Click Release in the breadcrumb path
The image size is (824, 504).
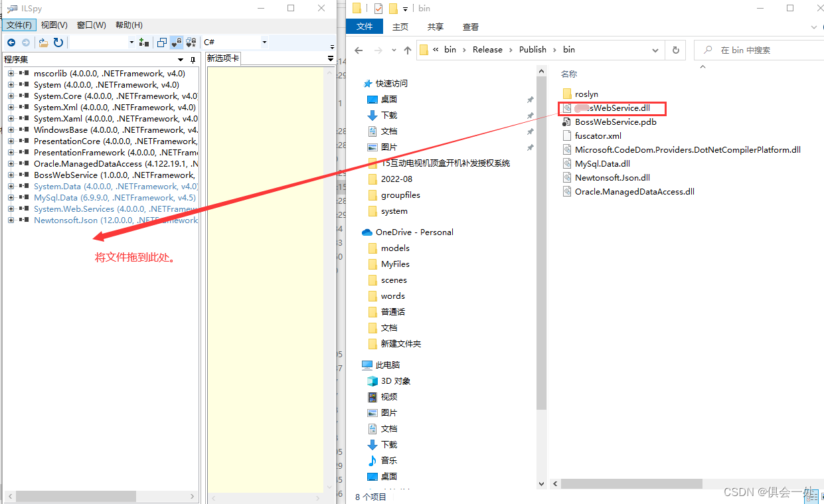tap(488, 49)
